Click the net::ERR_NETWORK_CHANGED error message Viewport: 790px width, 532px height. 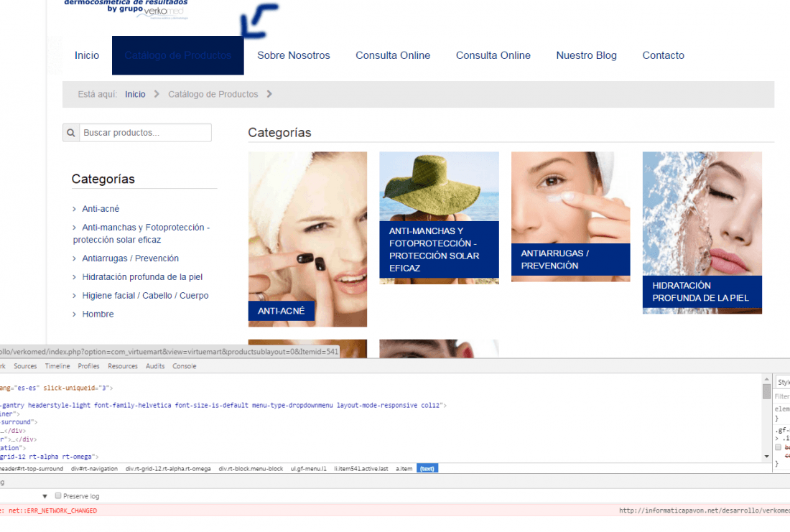(52, 510)
